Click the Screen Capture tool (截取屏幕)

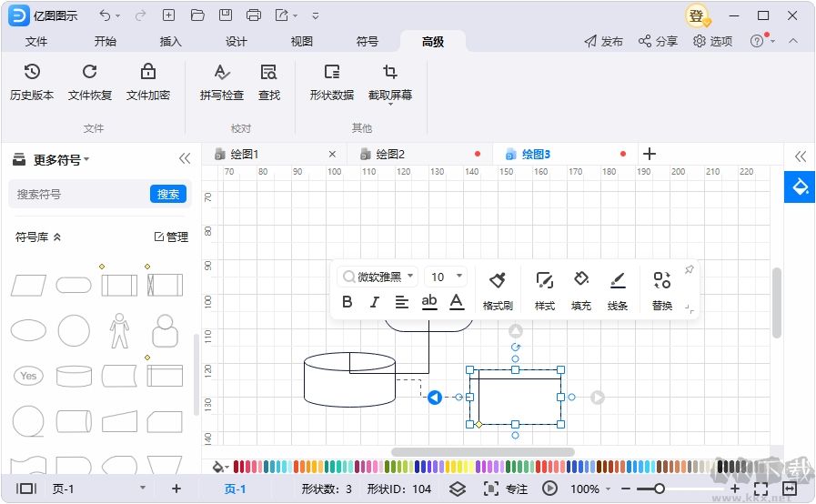389,83
